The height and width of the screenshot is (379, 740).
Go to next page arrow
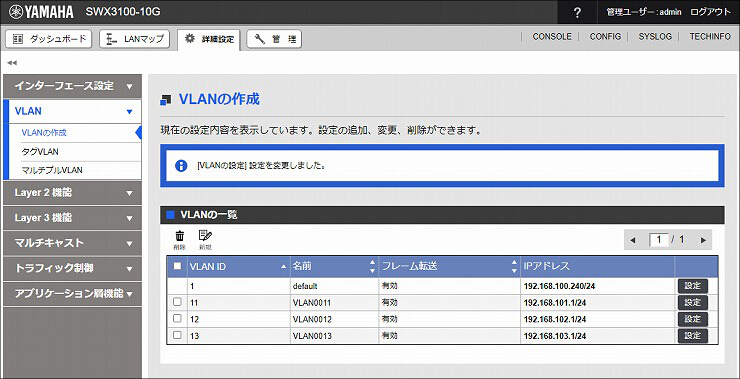(703, 240)
